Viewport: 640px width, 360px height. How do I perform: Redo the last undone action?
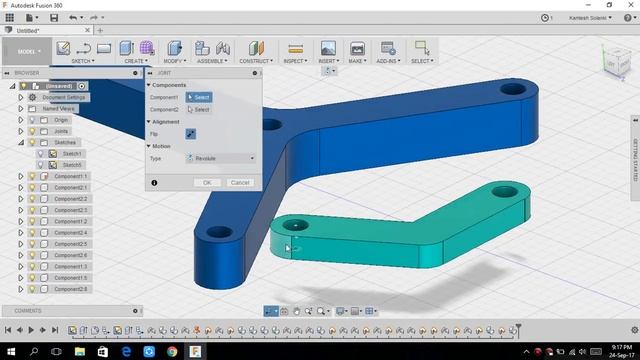pos(94,18)
